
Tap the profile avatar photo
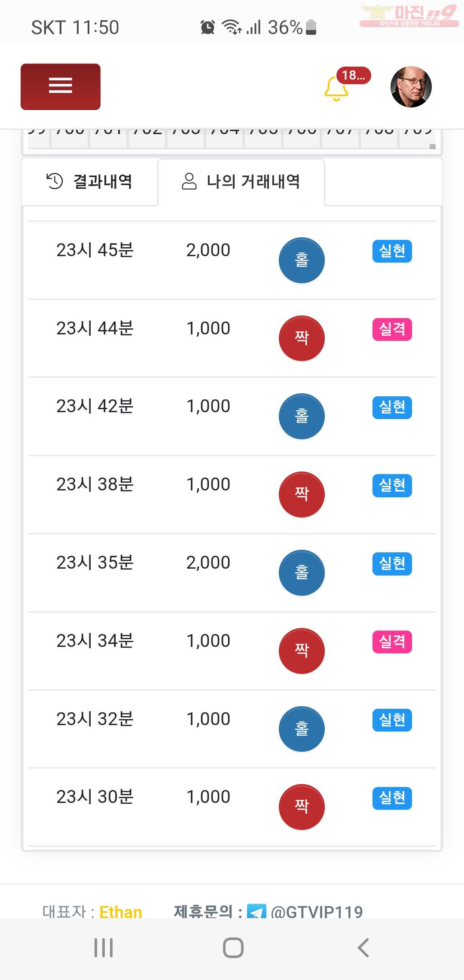(411, 87)
